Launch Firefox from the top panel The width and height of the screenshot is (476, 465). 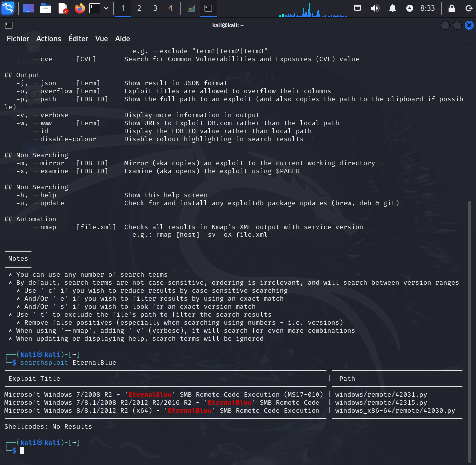pyautogui.click(x=79, y=8)
